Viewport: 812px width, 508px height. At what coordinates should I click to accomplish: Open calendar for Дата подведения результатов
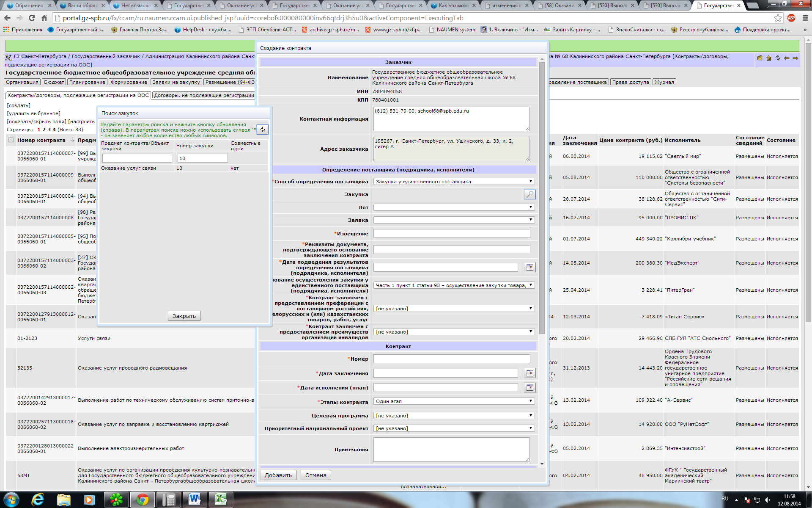pos(529,267)
